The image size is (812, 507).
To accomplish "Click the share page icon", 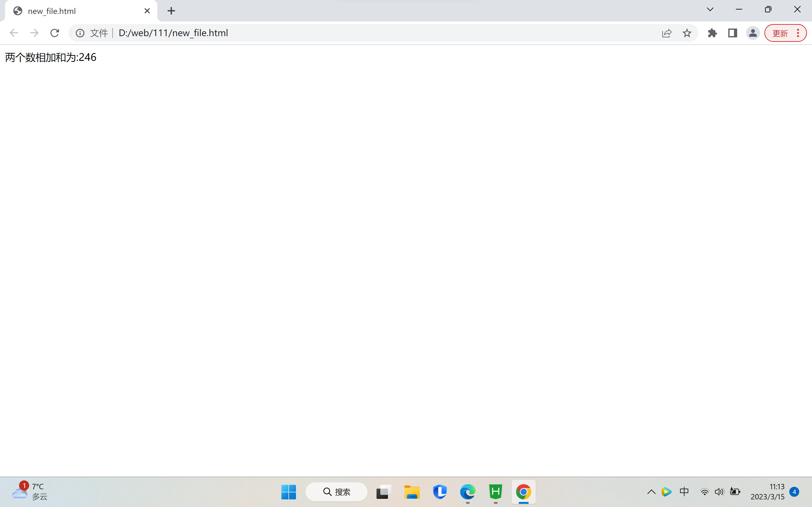I will (x=667, y=33).
